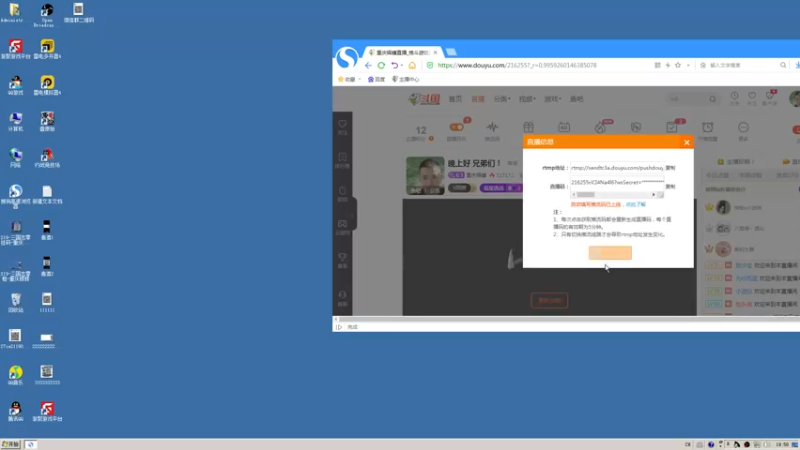Copy the rtmp address with 复制 link

(x=670, y=168)
